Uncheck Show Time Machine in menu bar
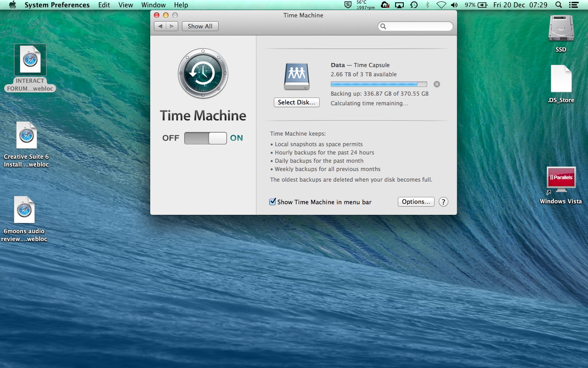 tap(272, 201)
